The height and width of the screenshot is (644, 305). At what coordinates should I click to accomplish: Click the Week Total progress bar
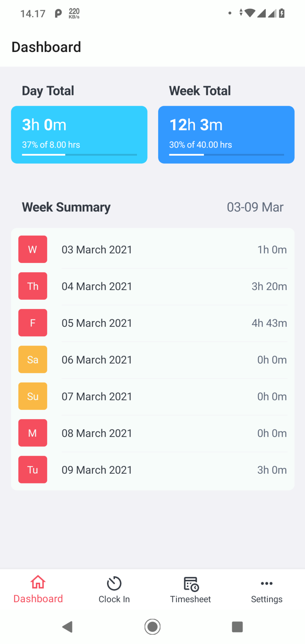227,155
